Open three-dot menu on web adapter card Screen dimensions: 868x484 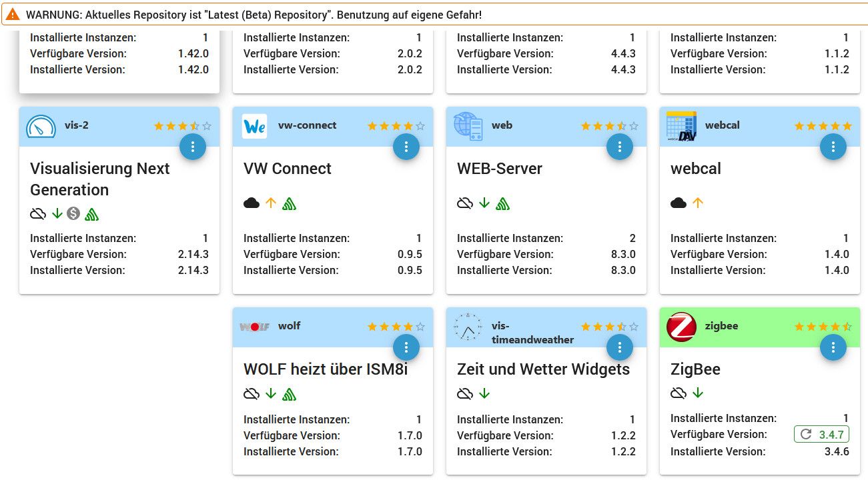click(x=620, y=147)
